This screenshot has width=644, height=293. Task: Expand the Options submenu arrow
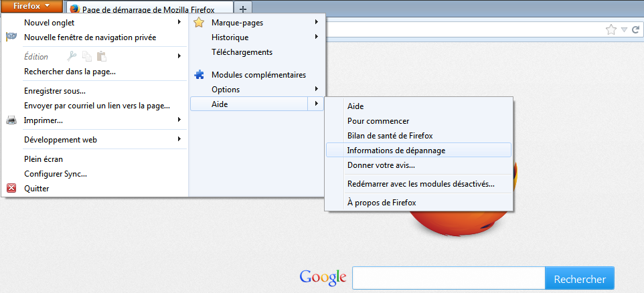[x=317, y=89]
